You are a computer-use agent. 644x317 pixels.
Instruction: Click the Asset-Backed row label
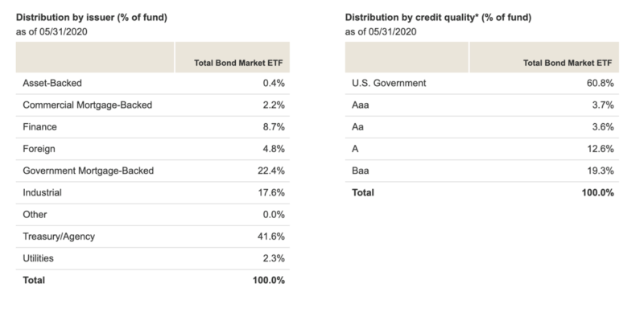click(52, 84)
